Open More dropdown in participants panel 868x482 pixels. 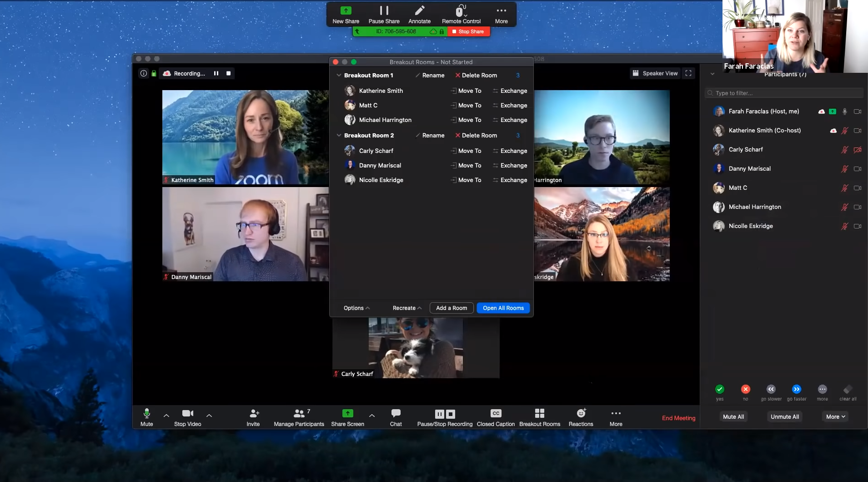836,416
